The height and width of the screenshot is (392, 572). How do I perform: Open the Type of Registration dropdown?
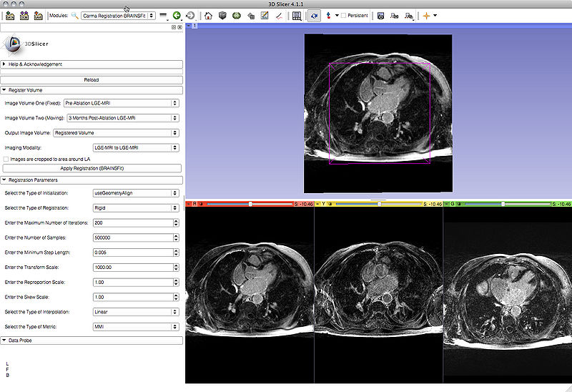pos(135,208)
